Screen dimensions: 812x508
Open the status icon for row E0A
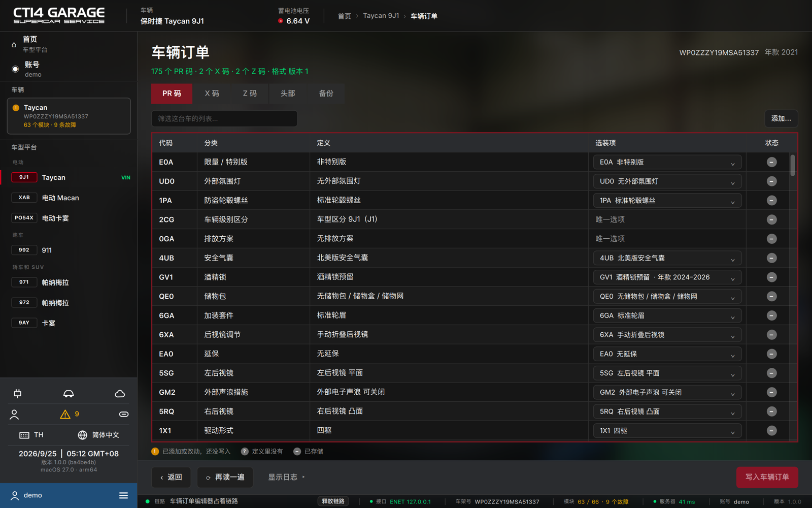point(771,162)
